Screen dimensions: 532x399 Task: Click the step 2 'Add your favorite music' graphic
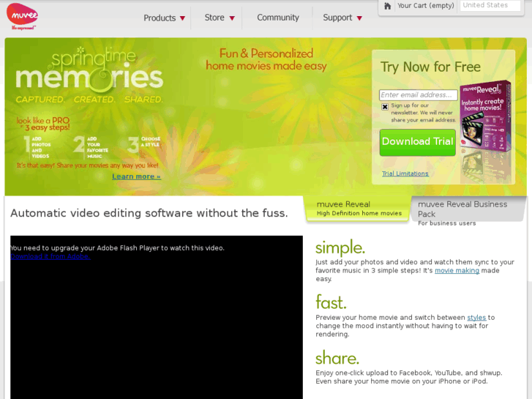click(91, 147)
